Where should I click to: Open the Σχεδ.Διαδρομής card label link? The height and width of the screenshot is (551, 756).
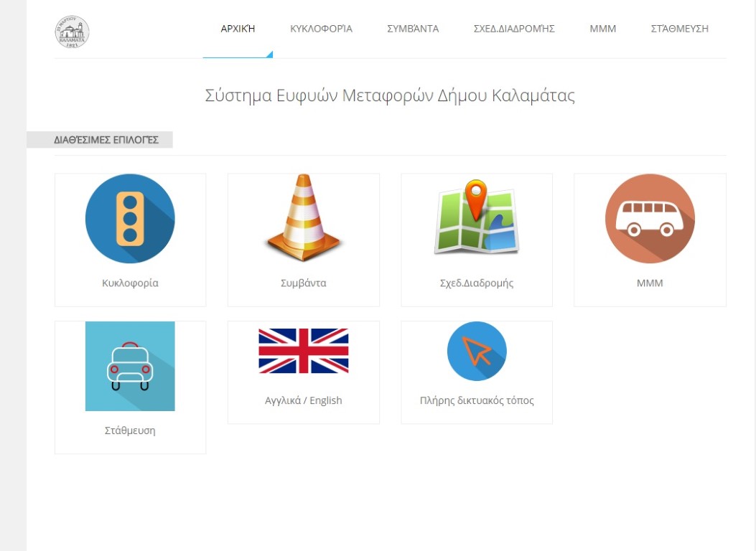(x=476, y=283)
